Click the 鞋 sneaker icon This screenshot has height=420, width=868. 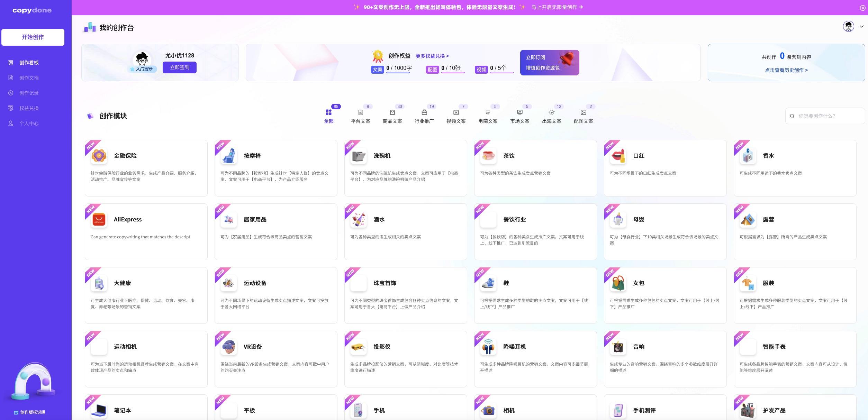(x=488, y=283)
